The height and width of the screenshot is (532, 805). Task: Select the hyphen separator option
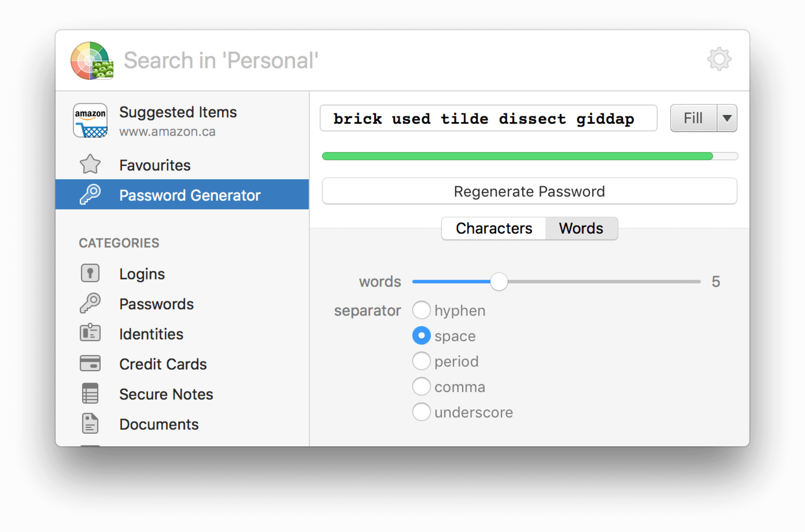[x=422, y=309]
